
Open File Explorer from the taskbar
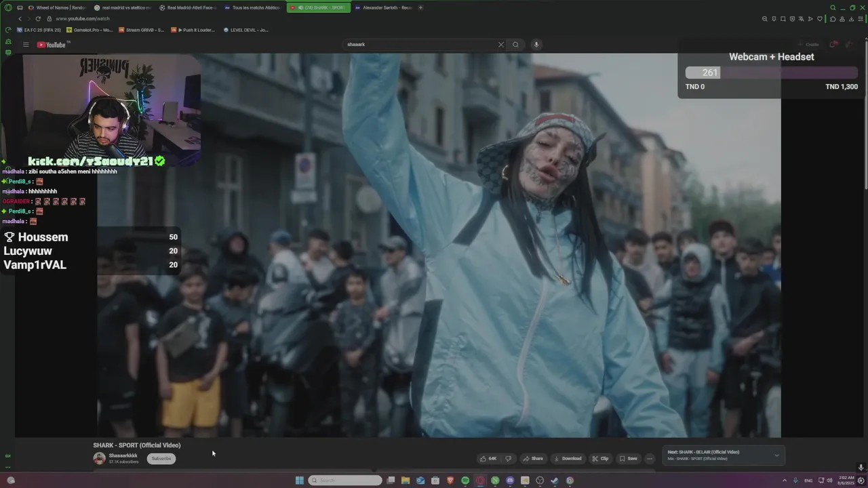point(406,481)
